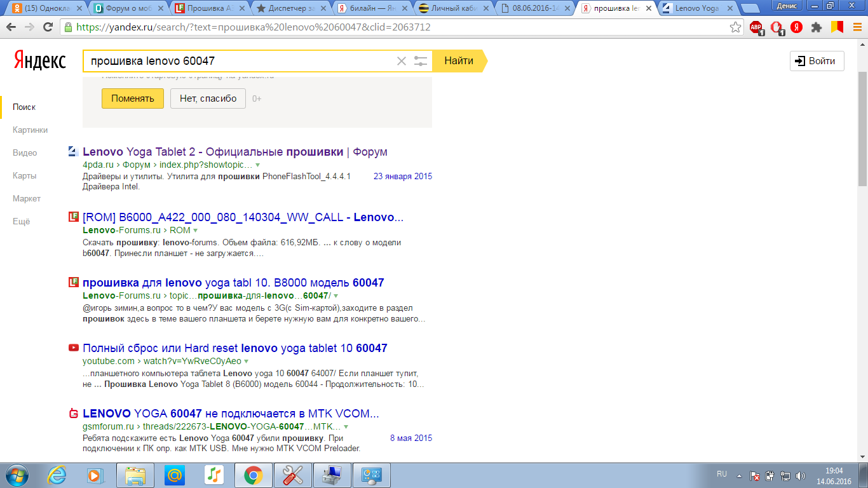868x488 pixels.
Task: Open the AdBlock Plus extension
Action: (x=756, y=27)
